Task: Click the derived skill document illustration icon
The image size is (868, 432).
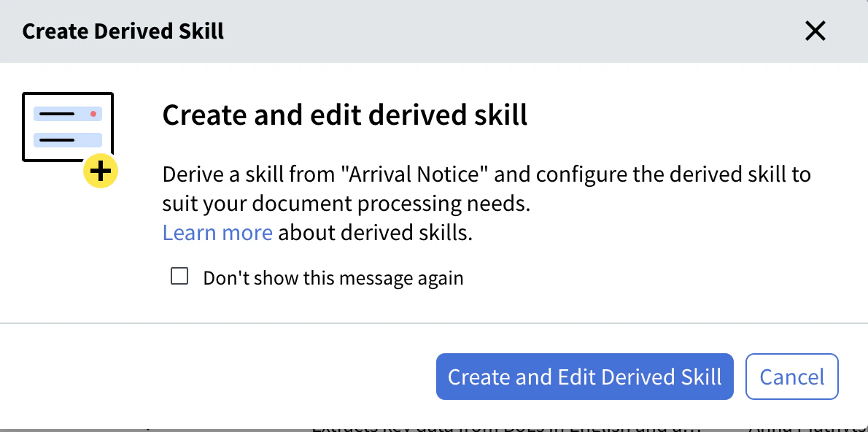Action: point(68,127)
